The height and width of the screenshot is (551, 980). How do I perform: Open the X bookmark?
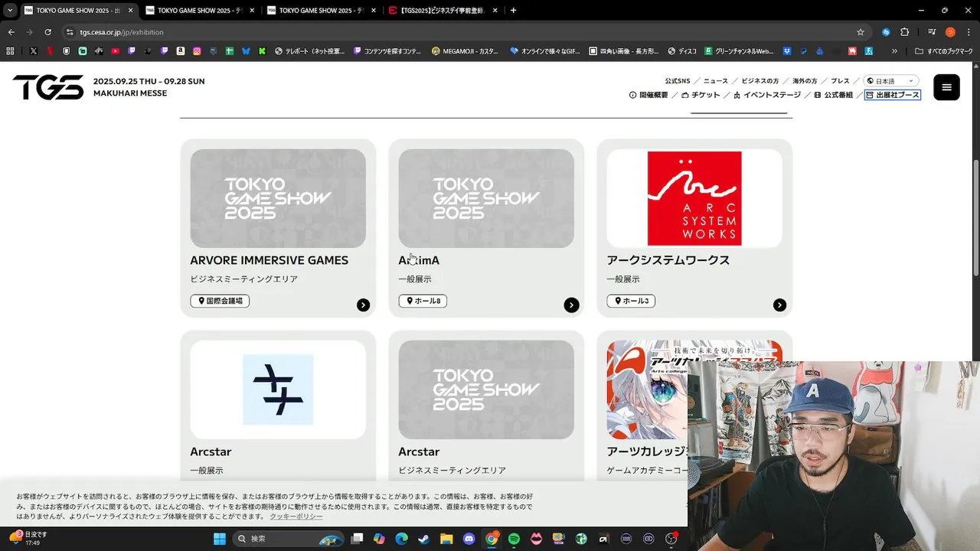tap(34, 51)
